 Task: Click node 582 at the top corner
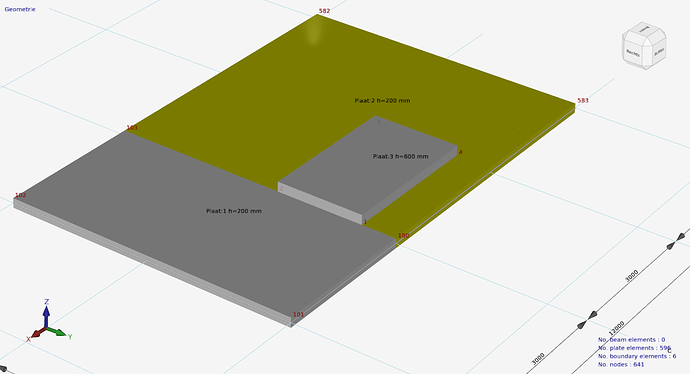tap(324, 11)
